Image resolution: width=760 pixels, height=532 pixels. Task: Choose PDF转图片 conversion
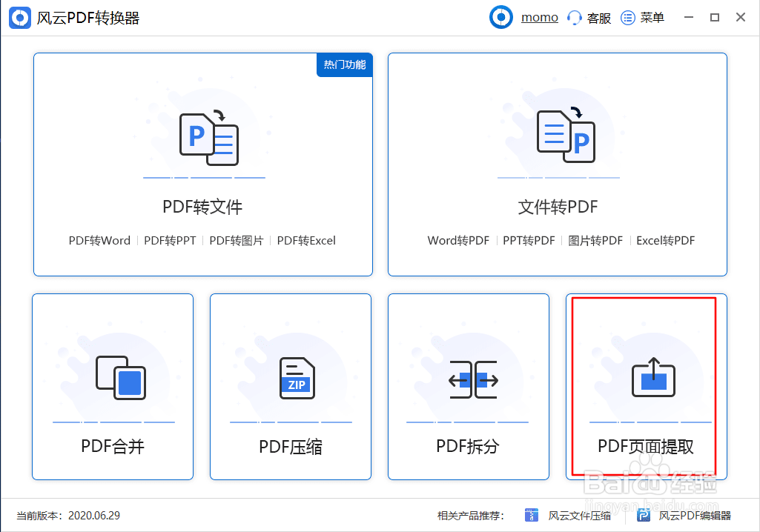(237, 240)
